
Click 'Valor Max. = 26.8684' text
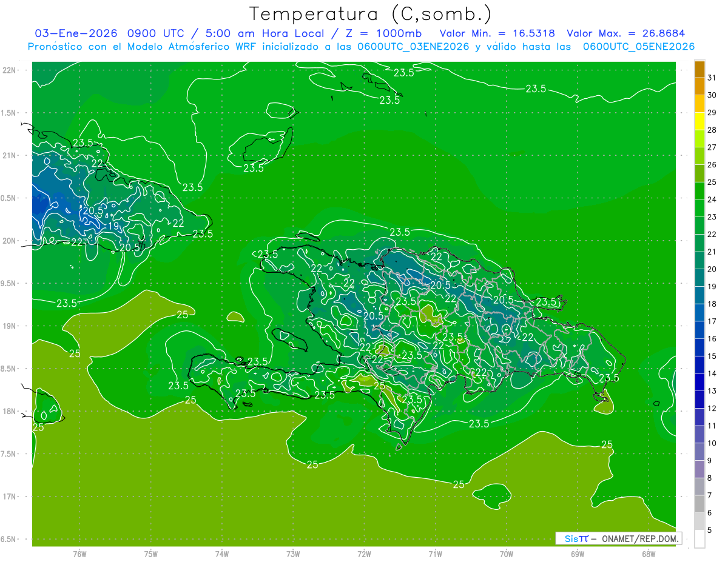[625, 33]
